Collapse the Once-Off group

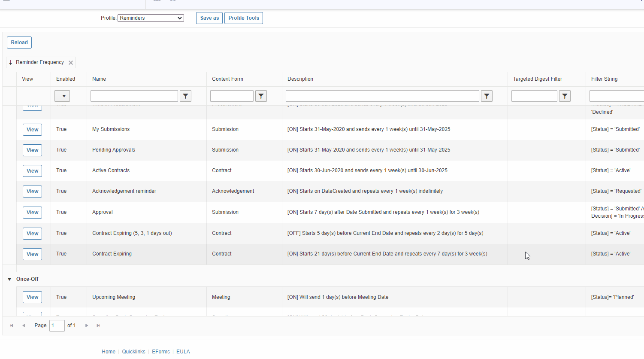point(9,280)
